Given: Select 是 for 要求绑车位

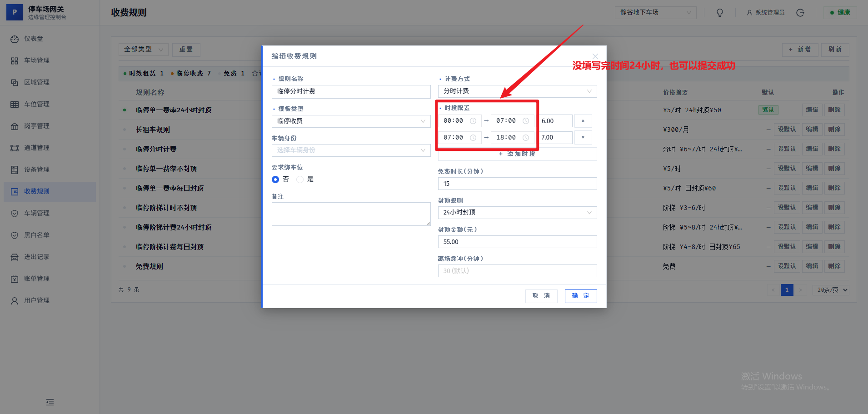Looking at the screenshot, I should tap(299, 179).
